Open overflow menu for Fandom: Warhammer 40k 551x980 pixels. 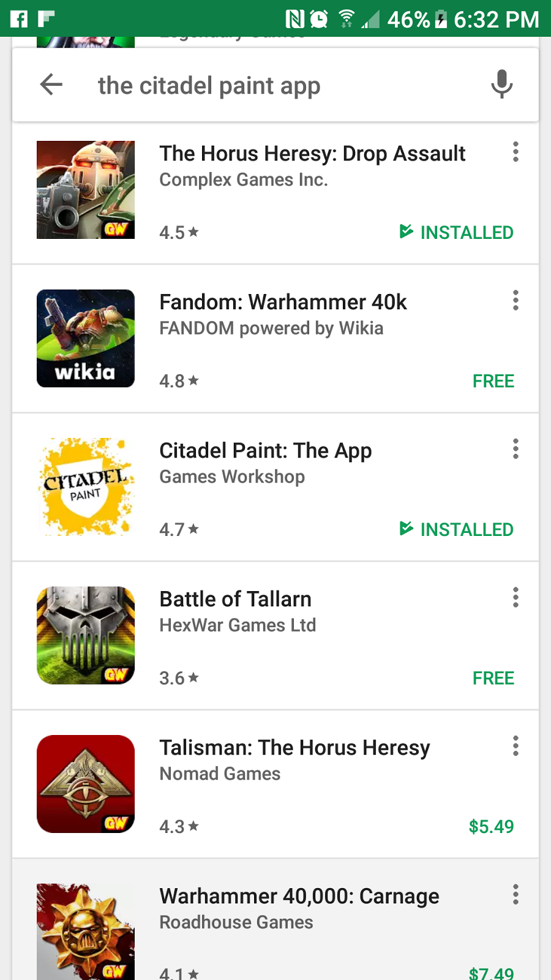click(x=515, y=300)
